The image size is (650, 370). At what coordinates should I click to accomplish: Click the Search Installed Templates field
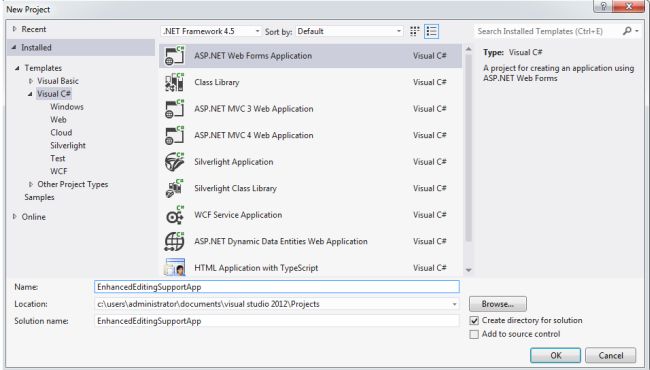pyautogui.click(x=548, y=31)
